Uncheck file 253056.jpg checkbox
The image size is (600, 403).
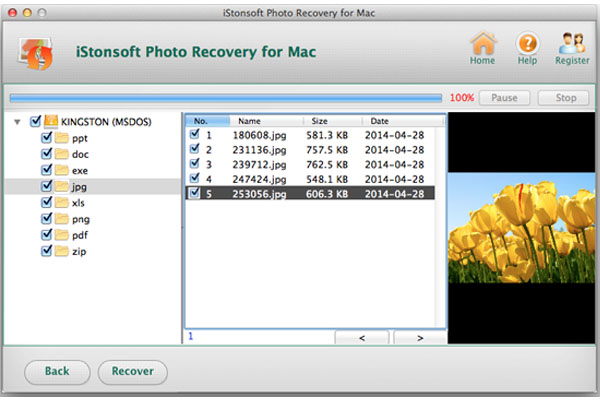[195, 193]
